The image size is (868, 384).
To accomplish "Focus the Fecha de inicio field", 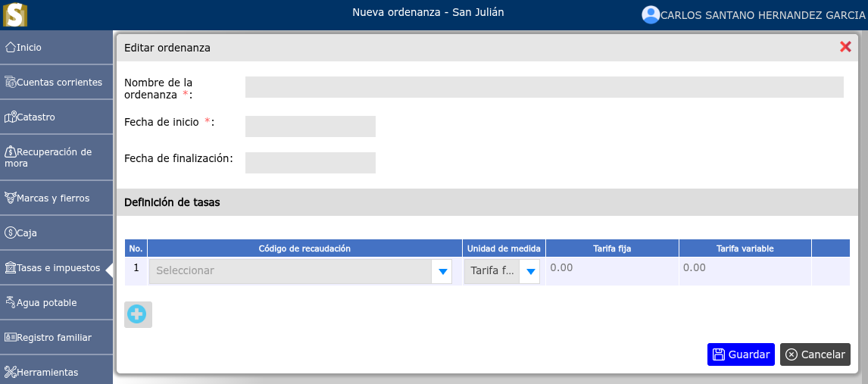I will click(x=310, y=126).
